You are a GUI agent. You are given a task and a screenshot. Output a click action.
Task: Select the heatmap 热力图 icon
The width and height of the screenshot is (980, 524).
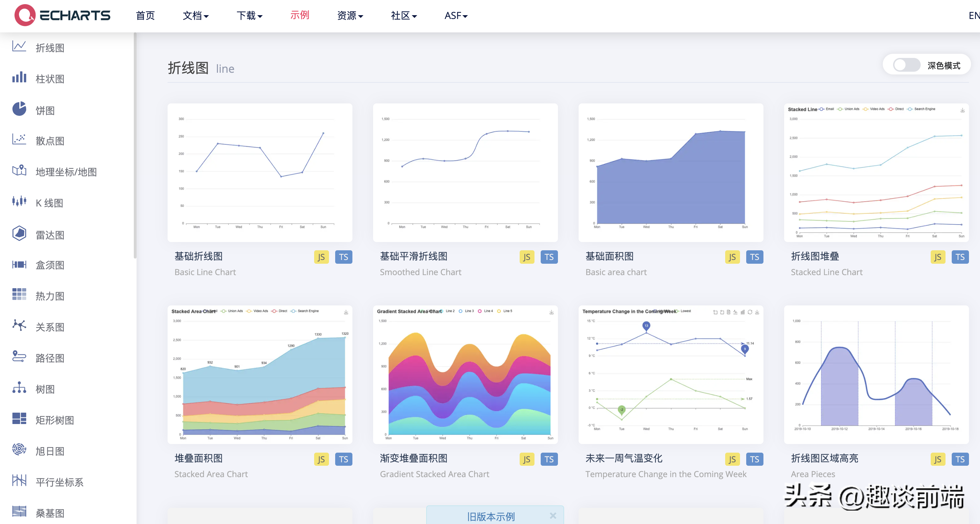click(19, 295)
